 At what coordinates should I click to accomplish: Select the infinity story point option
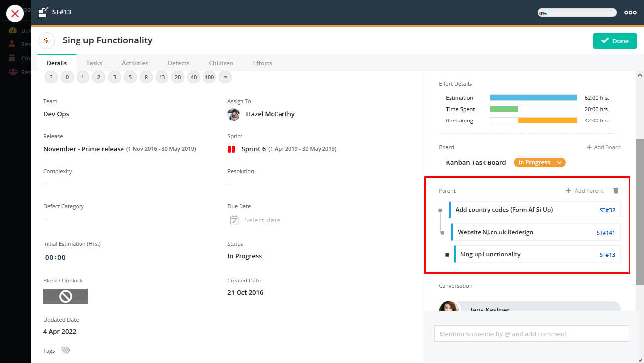click(x=225, y=77)
